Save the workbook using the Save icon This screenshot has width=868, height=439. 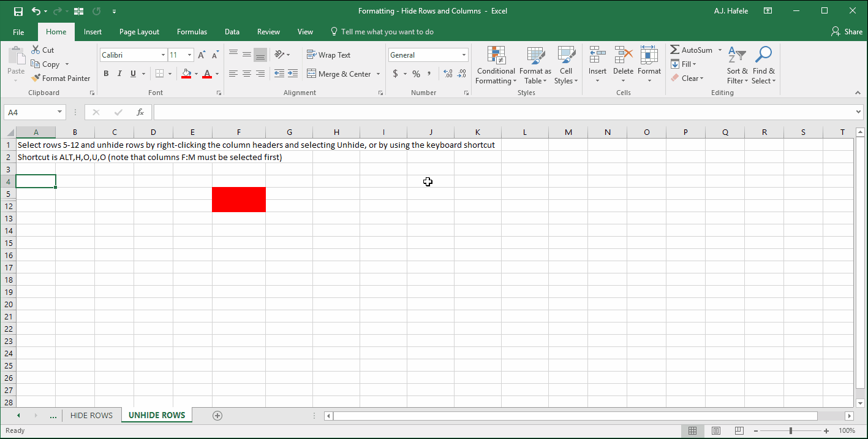[18, 11]
